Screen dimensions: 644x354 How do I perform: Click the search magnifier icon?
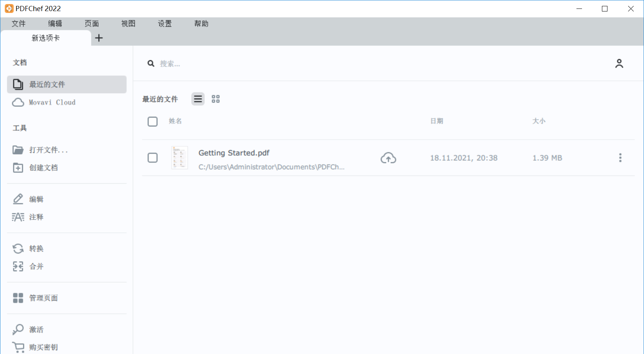click(151, 64)
